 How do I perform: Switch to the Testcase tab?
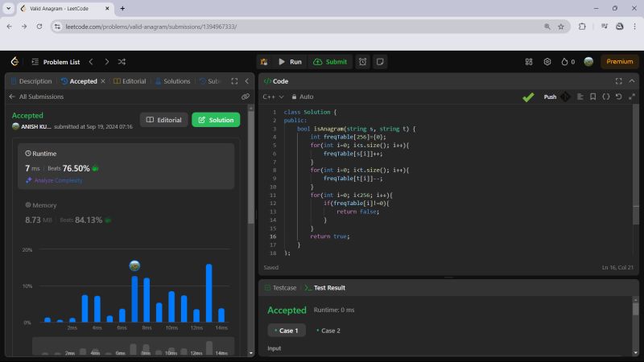tap(281, 288)
